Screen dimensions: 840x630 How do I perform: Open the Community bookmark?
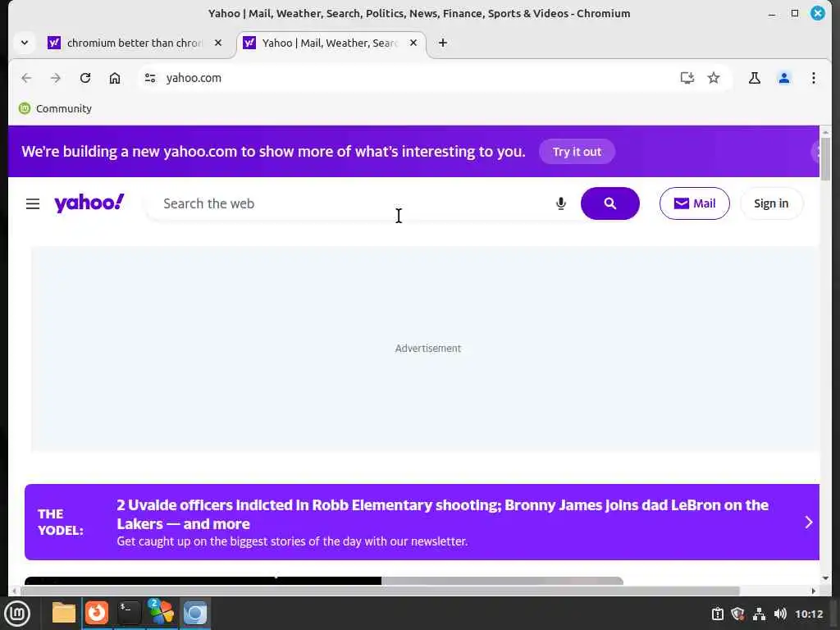coord(56,109)
